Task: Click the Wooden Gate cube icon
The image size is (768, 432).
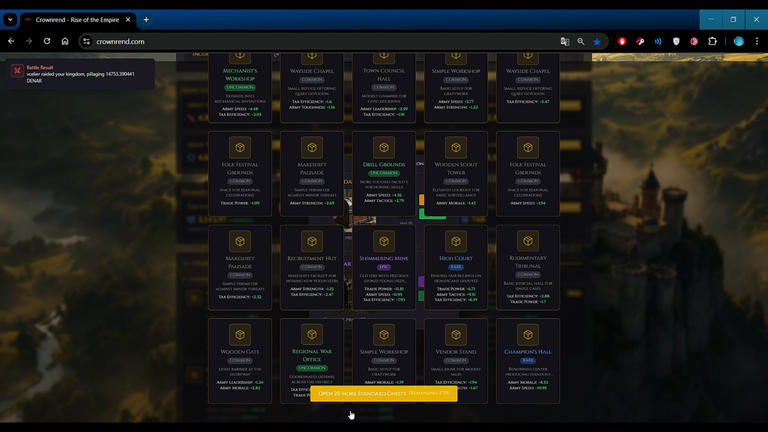Action: (240, 335)
